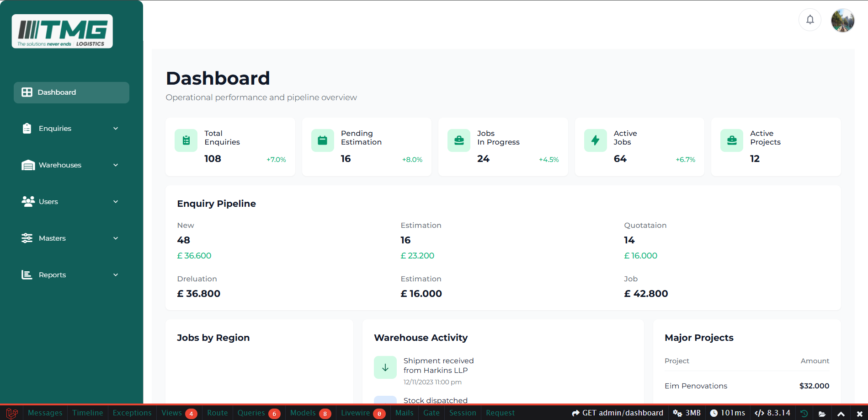The height and width of the screenshot is (420, 868).
Task: Open the user profile avatar
Action: click(x=842, y=20)
